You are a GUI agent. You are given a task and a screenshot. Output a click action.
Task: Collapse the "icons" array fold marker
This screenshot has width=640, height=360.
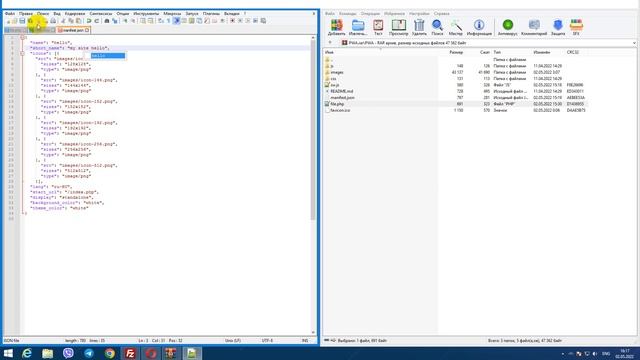(x=23, y=53)
